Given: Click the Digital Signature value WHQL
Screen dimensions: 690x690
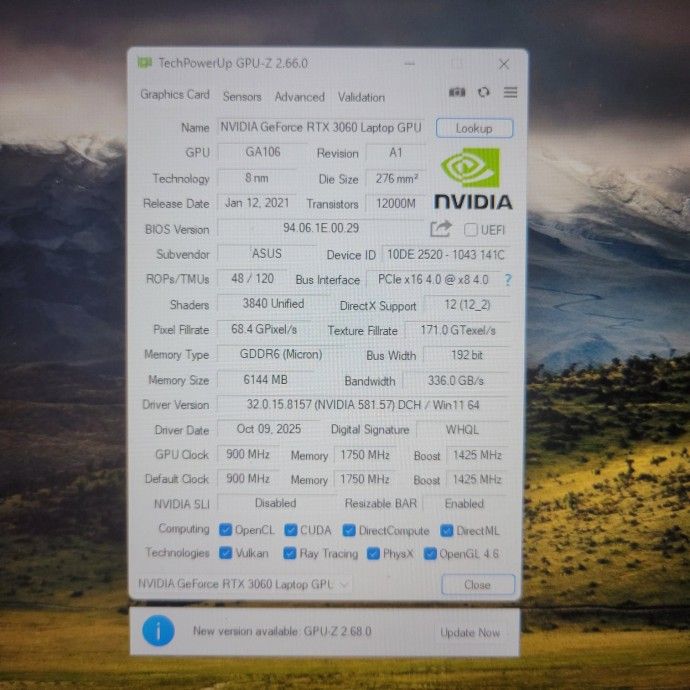Looking at the screenshot, I should point(462,430).
